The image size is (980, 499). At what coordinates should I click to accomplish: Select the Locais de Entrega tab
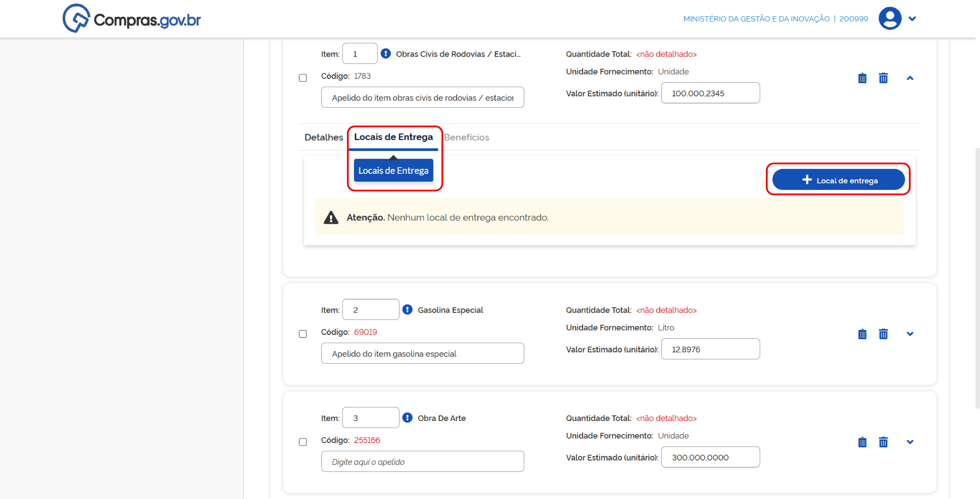click(393, 137)
